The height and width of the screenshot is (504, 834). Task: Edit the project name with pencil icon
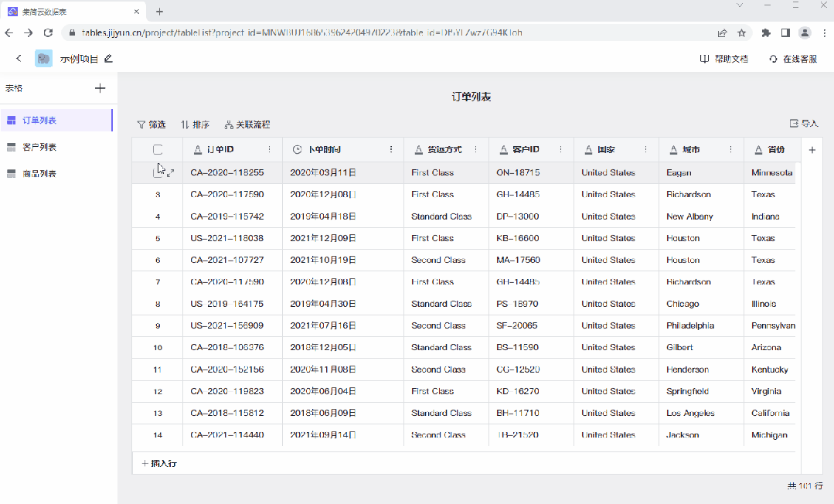108,59
